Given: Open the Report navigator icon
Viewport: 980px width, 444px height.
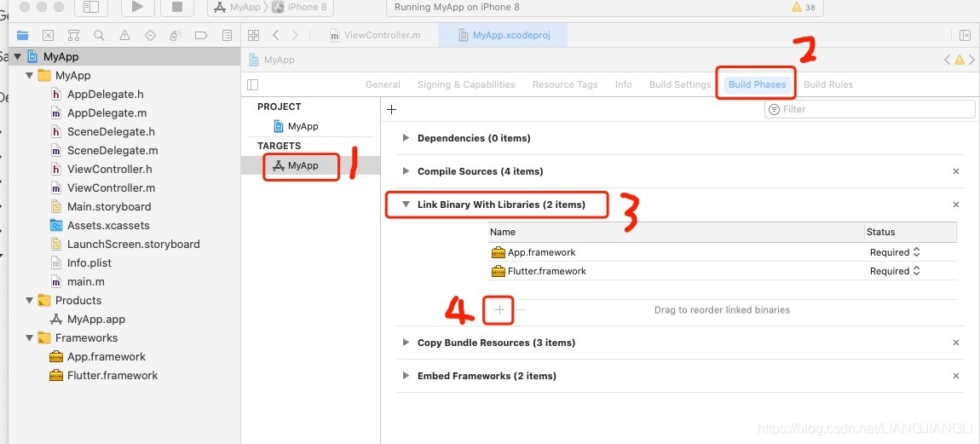Looking at the screenshot, I should tap(227, 36).
